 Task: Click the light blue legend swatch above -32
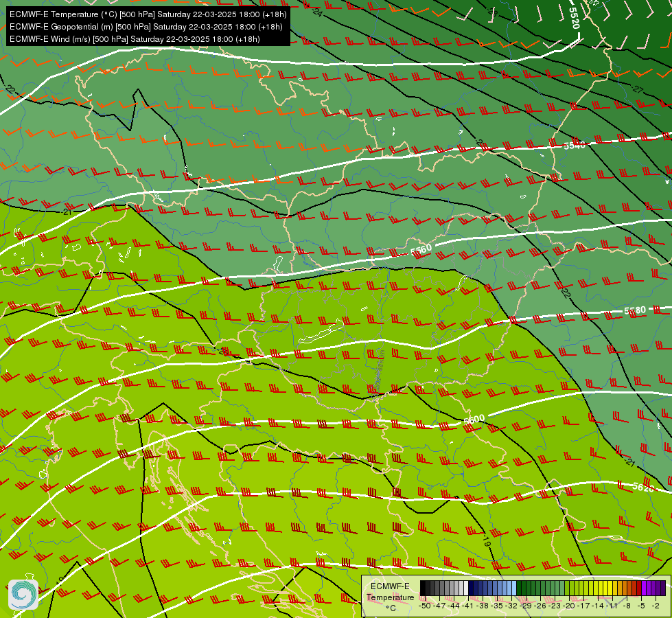click(x=514, y=588)
